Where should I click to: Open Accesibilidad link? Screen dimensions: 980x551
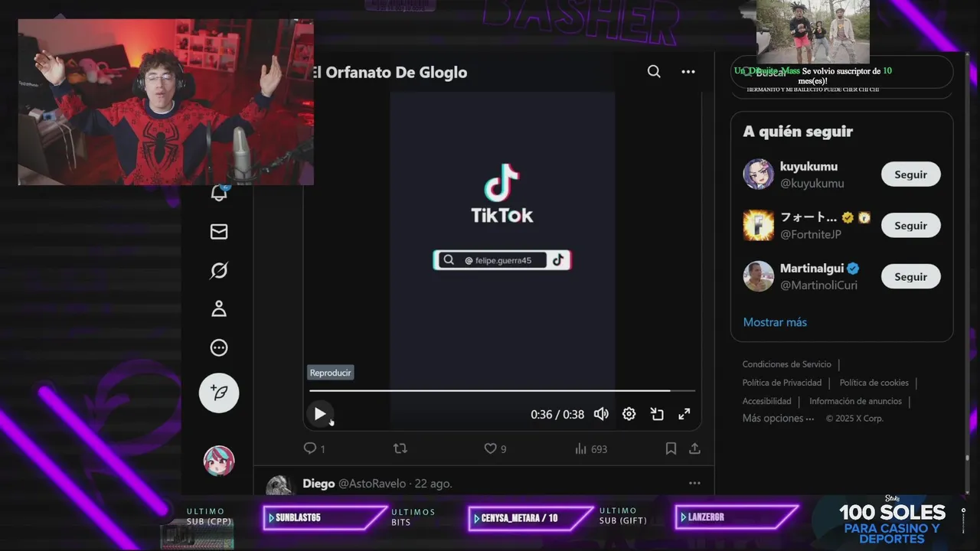point(766,401)
